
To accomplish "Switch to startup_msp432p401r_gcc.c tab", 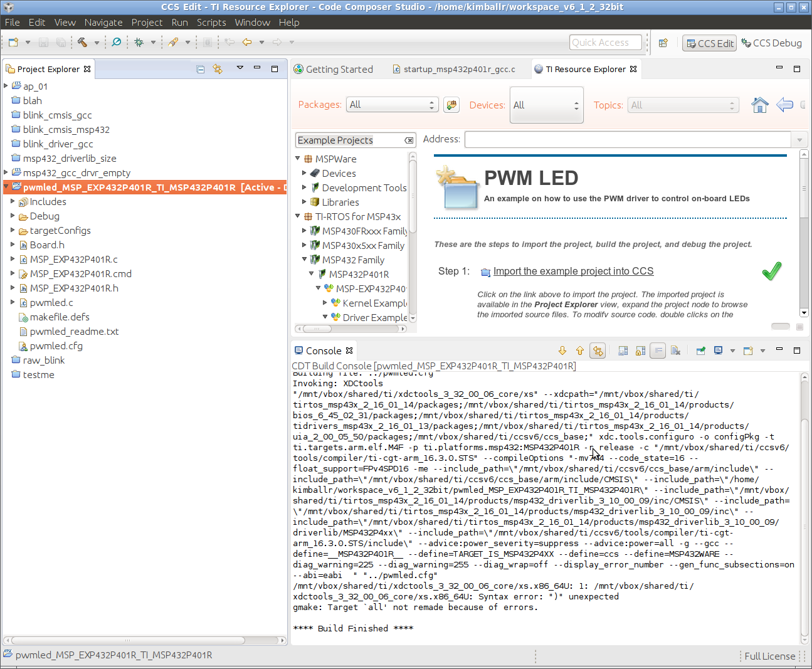I will (454, 69).
